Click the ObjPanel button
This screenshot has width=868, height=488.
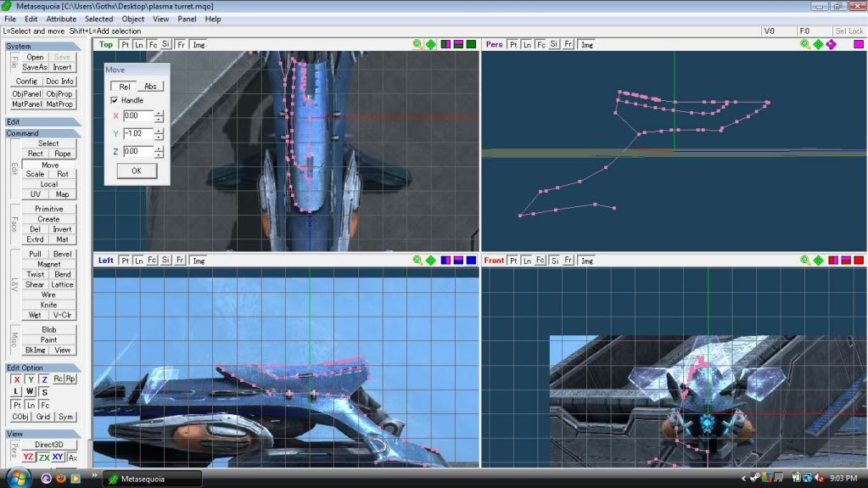pyautogui.click(x=26, y=93)
